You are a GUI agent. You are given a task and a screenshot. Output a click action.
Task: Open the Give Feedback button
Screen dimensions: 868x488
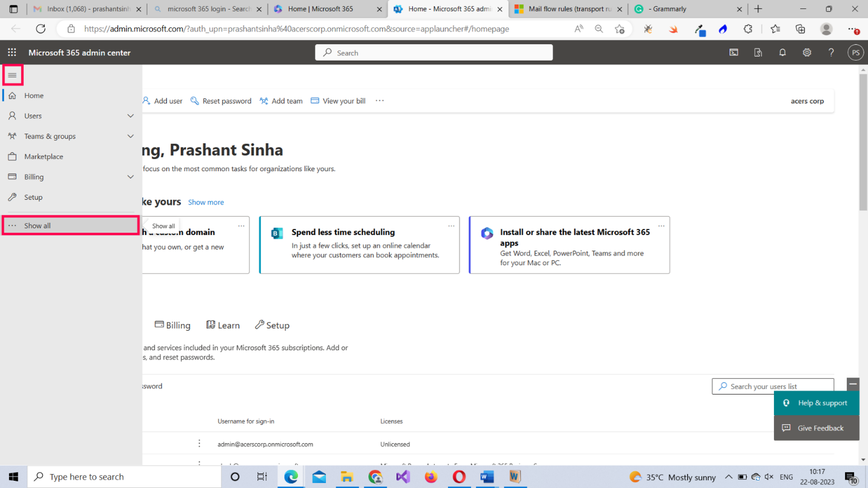pyautogui.click(x=816, y=428)
